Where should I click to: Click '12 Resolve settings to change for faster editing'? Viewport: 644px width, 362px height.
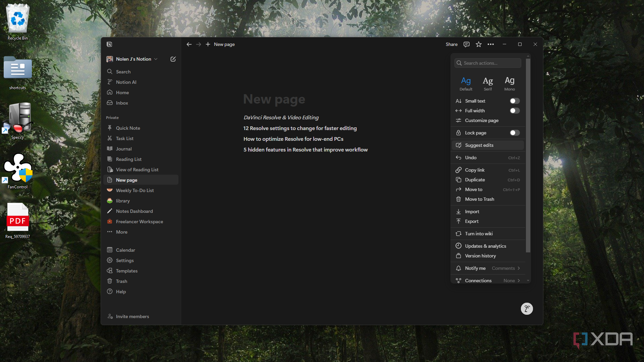tap(300, 128)
